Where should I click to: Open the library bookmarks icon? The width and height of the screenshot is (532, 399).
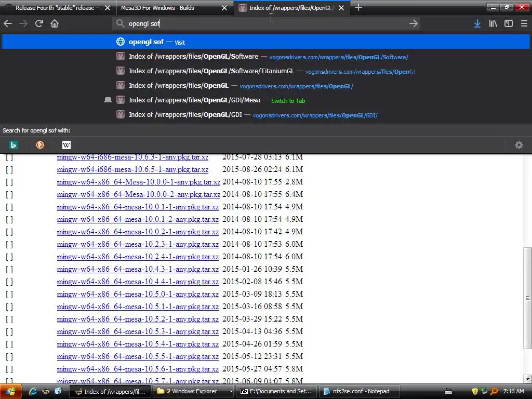[493, 23]
